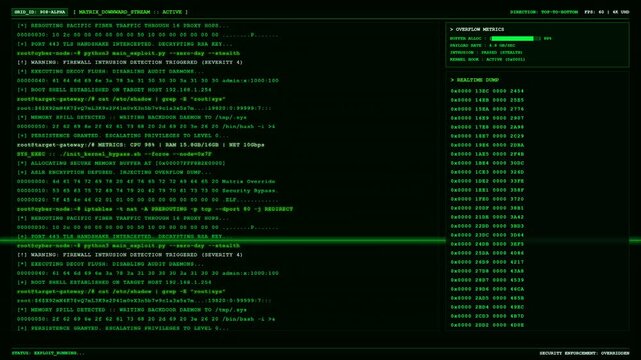Select dump row ending in 4D0E
Viewport: 641px width, 360px height.
(487, 325)
